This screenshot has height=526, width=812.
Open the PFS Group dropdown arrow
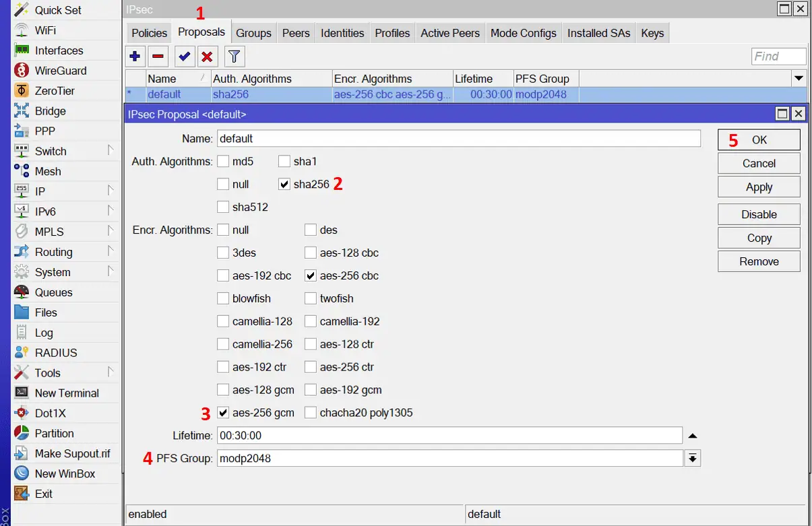pos(692,459)
